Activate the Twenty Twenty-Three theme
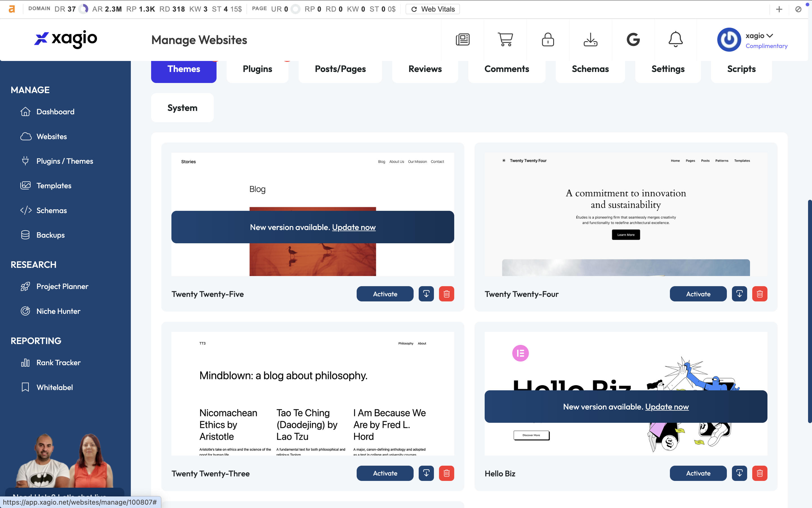 385,473
